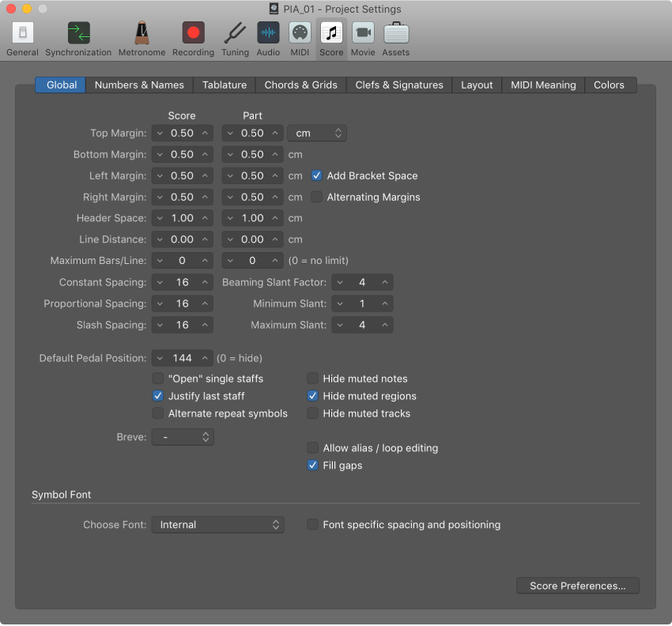
Task: Open the cm unit dropdown
Action: 317,133
